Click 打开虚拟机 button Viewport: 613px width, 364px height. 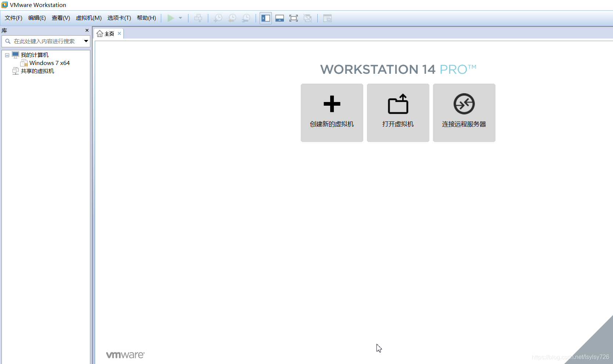[x=398, y=113]
